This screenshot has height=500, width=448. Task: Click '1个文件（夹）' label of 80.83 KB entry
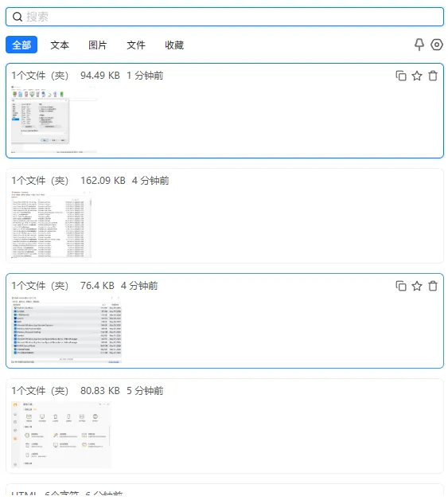pyautogui.click(x=40, y=391)
